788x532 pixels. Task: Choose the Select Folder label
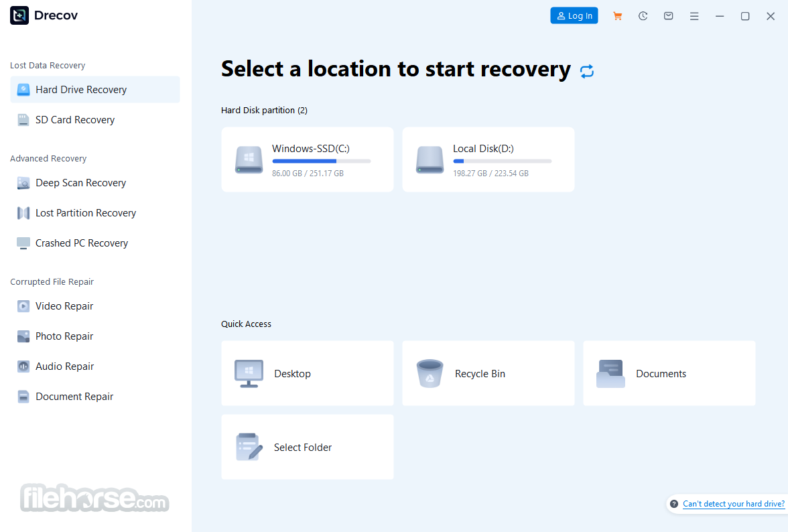tap(303, 447)
